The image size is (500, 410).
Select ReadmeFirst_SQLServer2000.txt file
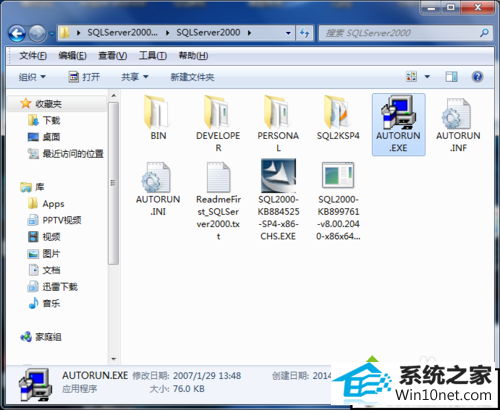point(218,201)
